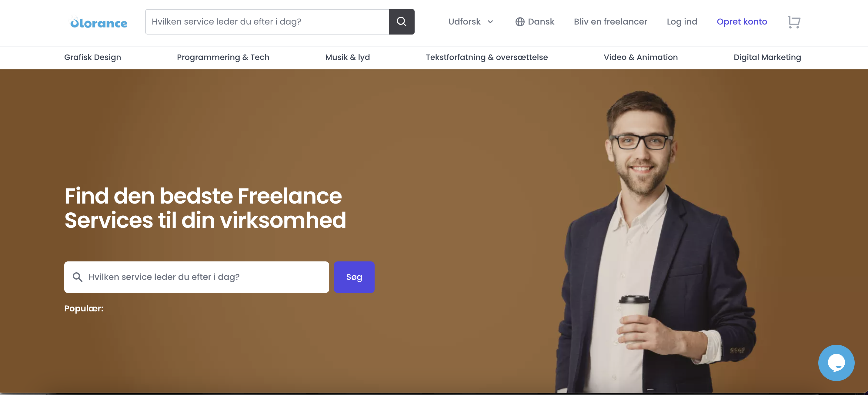868x395 pixels.
Task: Click the Opret konto link
Action: (x=742, y=22)
